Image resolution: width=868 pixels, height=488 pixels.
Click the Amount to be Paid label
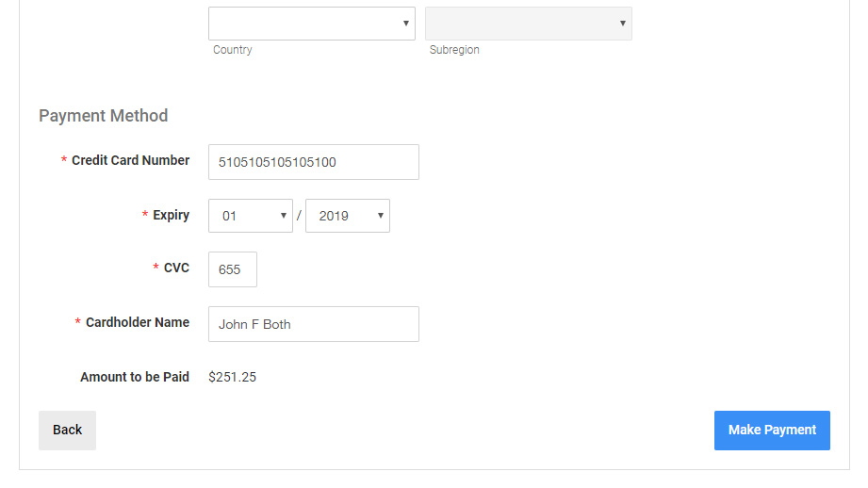point(134,377)
